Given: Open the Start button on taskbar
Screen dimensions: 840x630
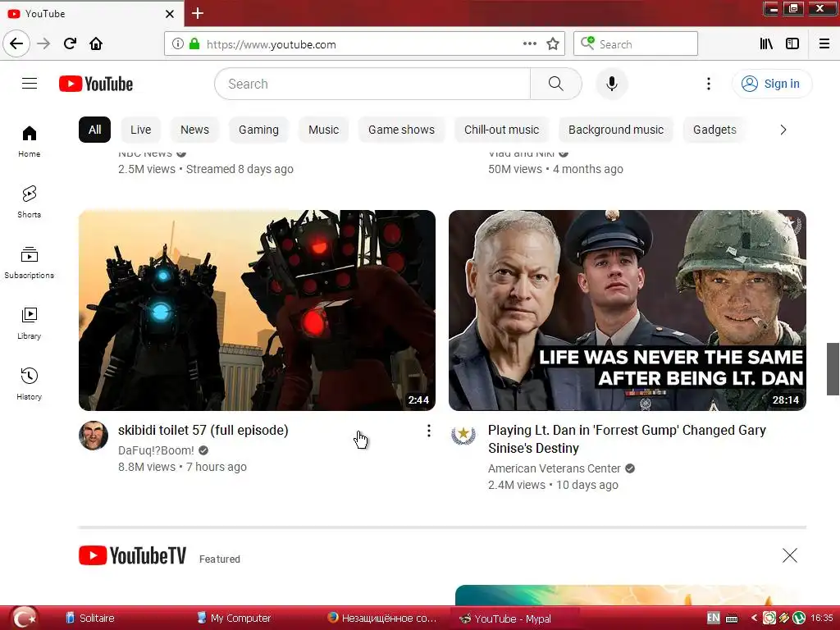Looking at the screenshot, I should (x=24, y=619).
